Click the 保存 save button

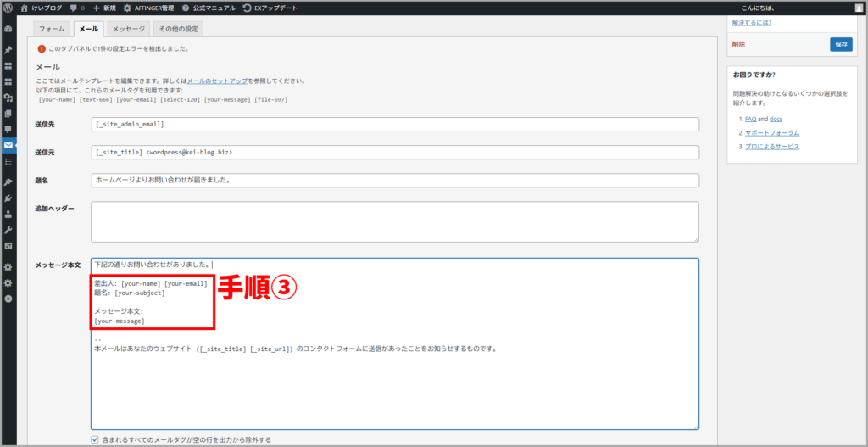tap(841, 44)
